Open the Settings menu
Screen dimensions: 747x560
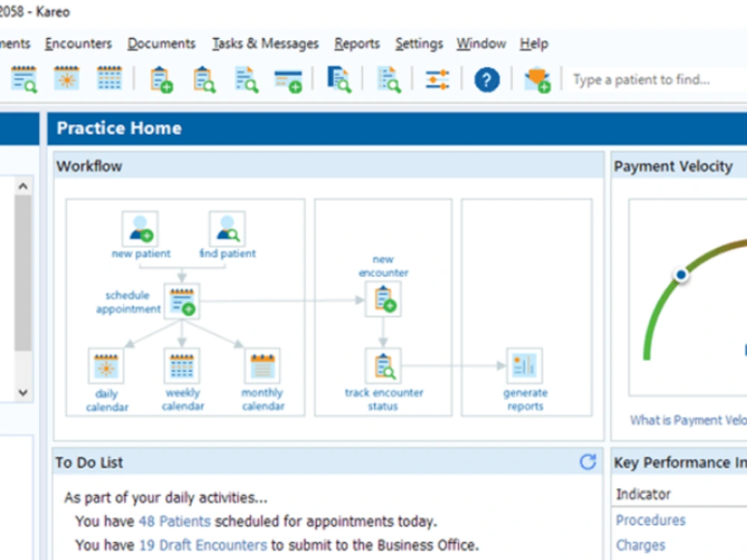[419, 43]
